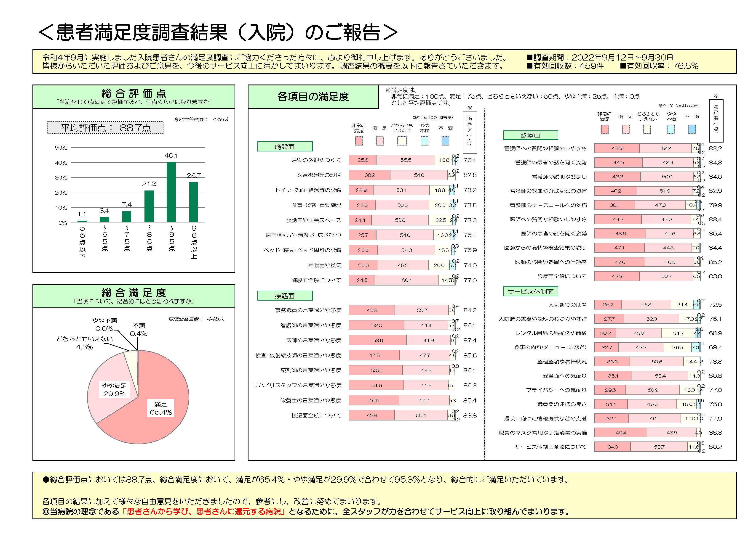Click the 安全面への気配り row label

565,376
